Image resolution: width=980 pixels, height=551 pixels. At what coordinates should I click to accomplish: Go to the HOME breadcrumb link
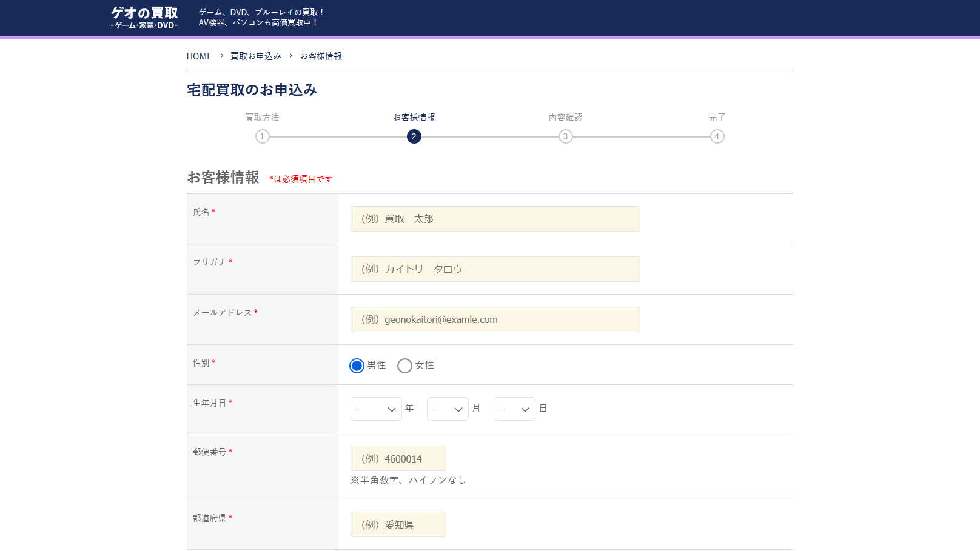(200, 56)
